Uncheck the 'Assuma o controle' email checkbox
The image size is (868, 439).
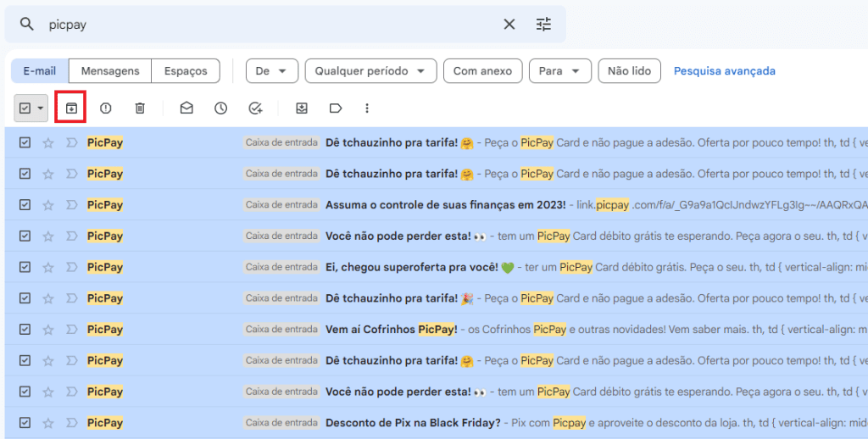click(x=25, y=205)
